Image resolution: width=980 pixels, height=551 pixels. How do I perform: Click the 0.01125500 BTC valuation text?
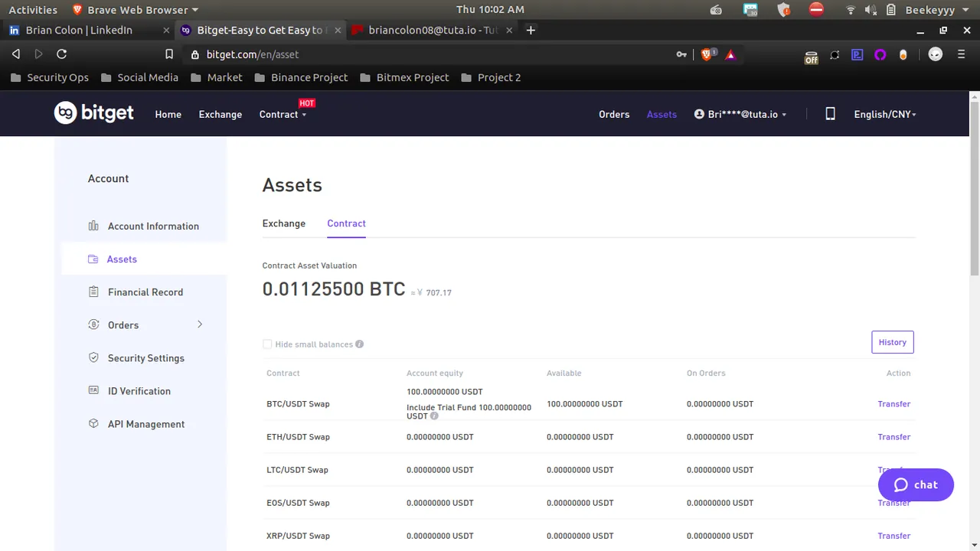334,289
